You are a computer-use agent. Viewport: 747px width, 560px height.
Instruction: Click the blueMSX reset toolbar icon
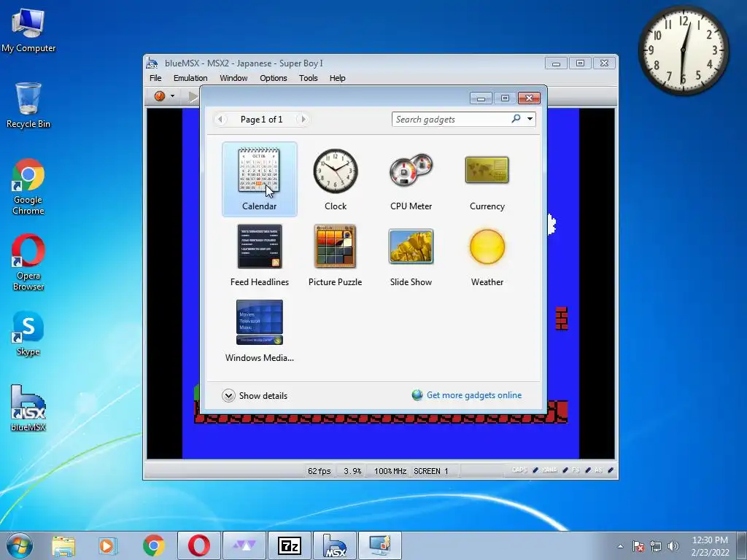point(160,96)
